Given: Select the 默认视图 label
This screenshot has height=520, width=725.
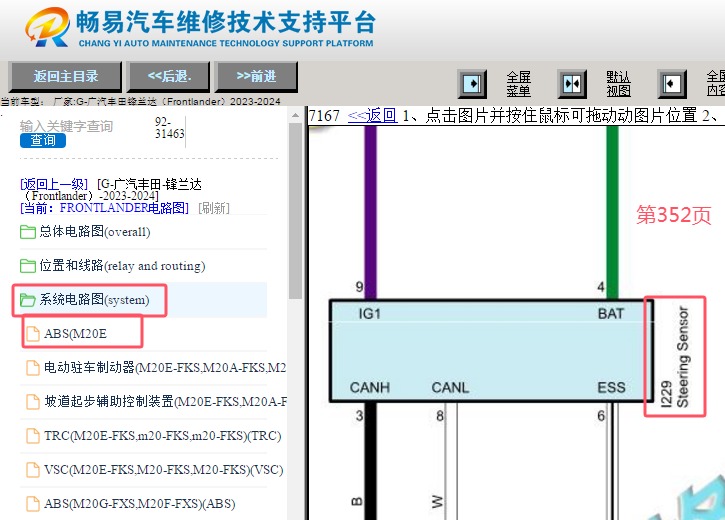Looking at the screenshot, I should click(x=618, y=84).
